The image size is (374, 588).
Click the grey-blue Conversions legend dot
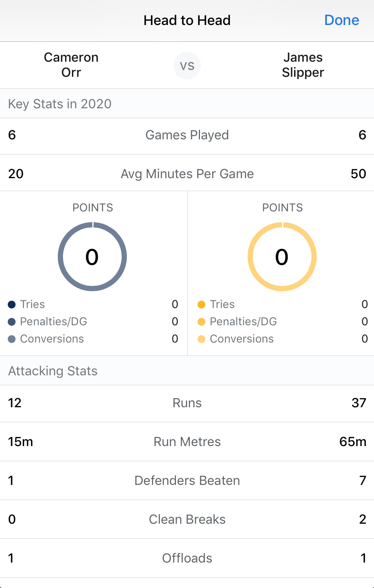[12, 339]
